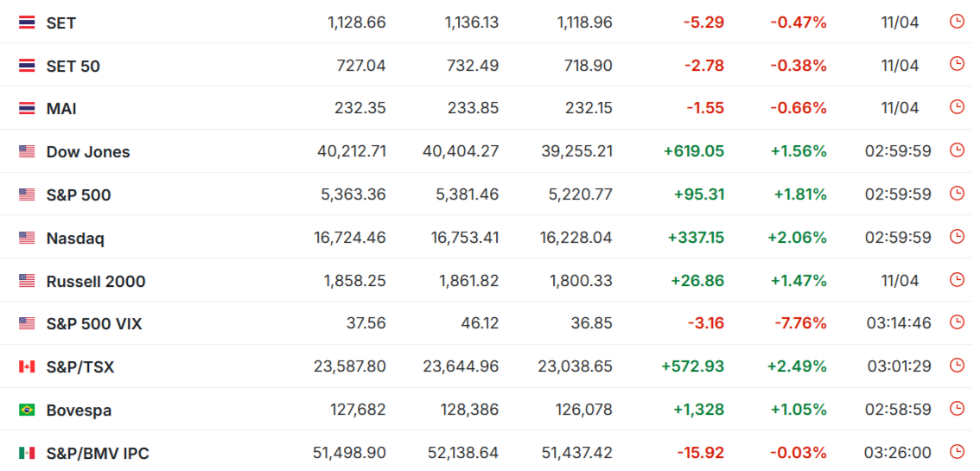Image resolution: width=980 pixels, height=471 pixels.
Task: Open the S&P 500 VIX link
Action: pyautogui.click(x=93, y=324)
